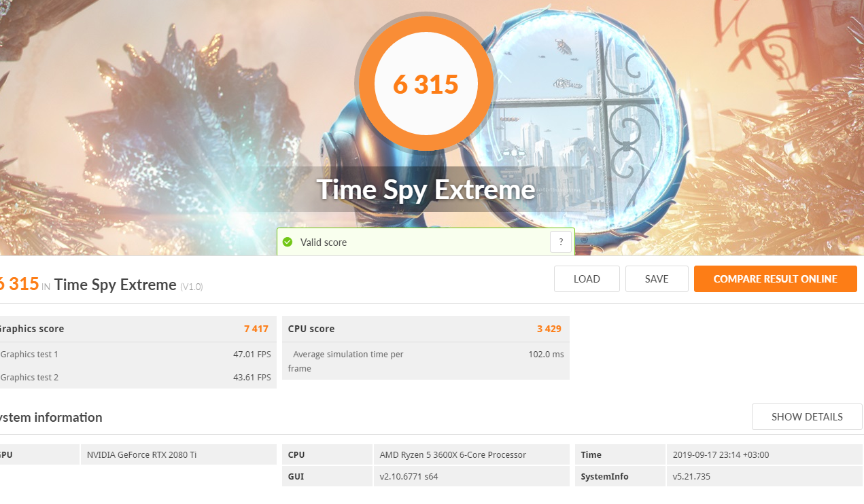This screenshot has height=504, width=864.
Task: Click the Valid score label
Action: point(324,242)
